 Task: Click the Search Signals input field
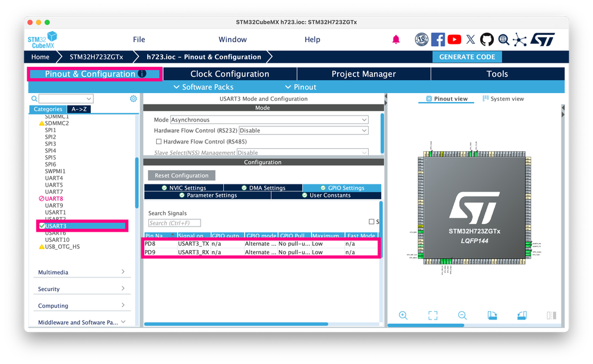pos(175,223)
